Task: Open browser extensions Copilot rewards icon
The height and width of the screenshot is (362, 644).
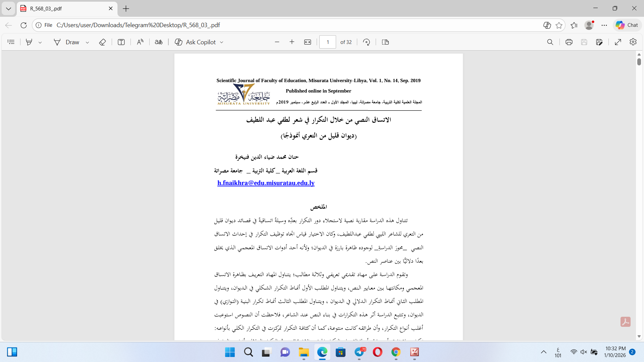Action: click(547, 25)
